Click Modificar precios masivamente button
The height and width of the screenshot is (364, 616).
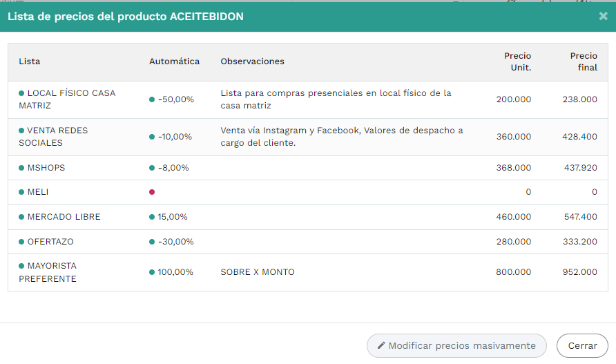(x=456, y=345)
